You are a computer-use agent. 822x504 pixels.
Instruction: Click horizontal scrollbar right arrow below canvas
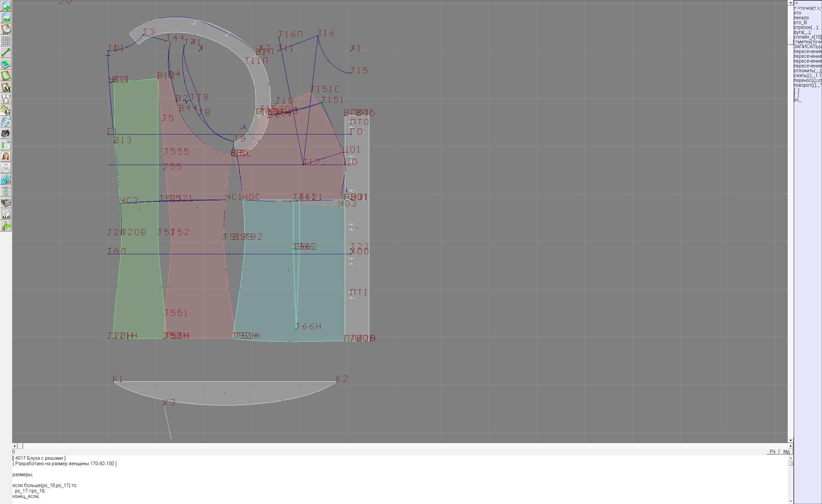pyautogui.click(x=790, y=446)
